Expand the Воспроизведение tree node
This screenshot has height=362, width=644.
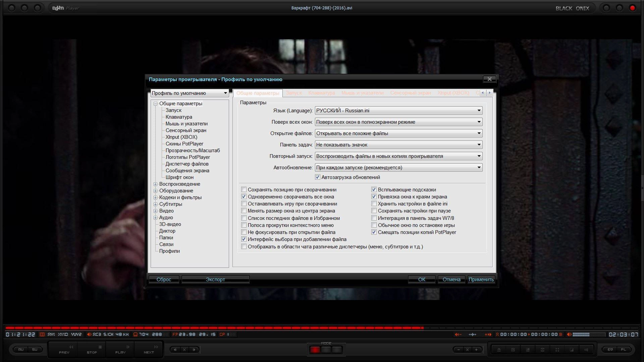coord(155,184)
